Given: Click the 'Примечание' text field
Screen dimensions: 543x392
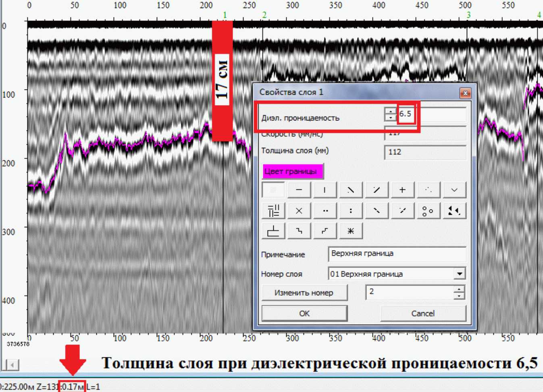Looking at the screenshot, I should coord(397,254).
